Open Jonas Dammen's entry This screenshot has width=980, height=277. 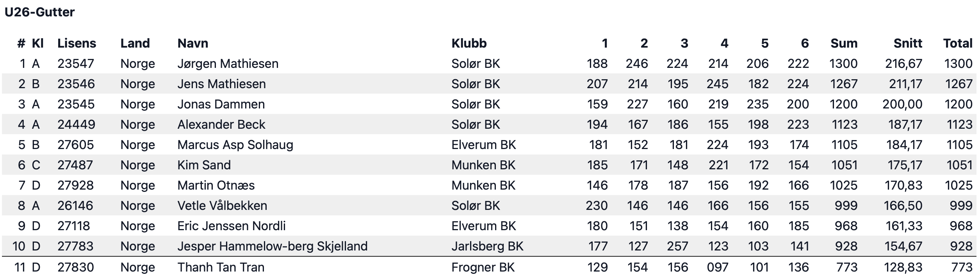click(x=221, y=104)
